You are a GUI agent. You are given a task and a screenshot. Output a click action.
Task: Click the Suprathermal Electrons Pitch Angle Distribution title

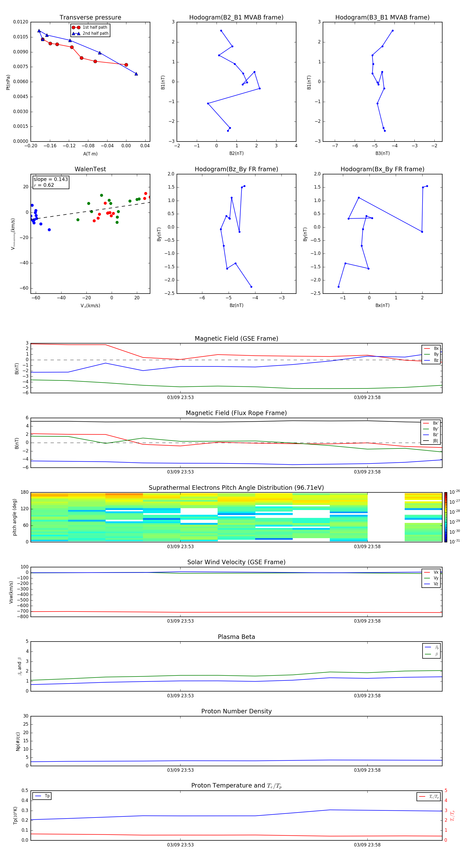point(236,488)
